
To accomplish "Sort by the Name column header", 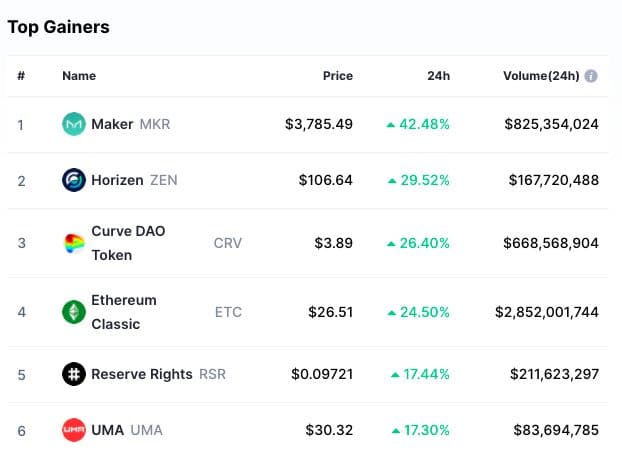I will [78, 76].
